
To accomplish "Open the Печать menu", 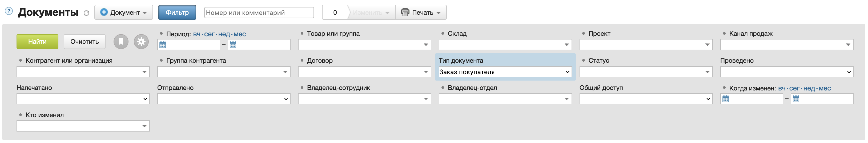I will (x=421, y=13).
